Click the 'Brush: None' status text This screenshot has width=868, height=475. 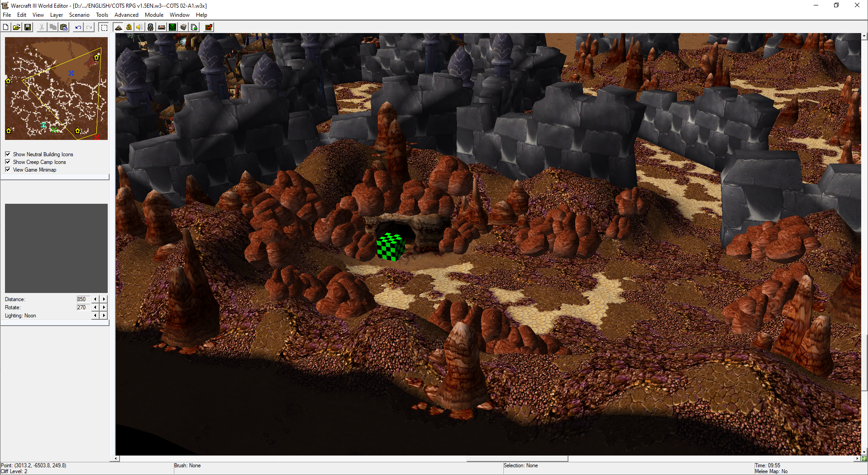[187, 465]
